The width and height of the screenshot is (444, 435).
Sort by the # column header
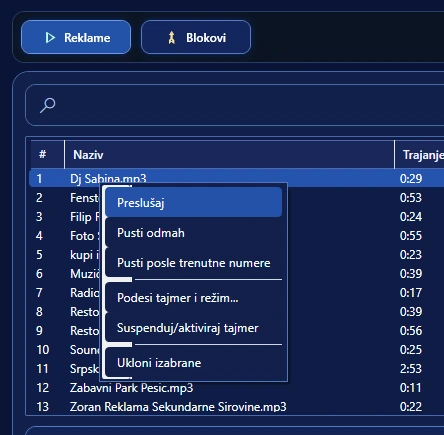point(47,155)
